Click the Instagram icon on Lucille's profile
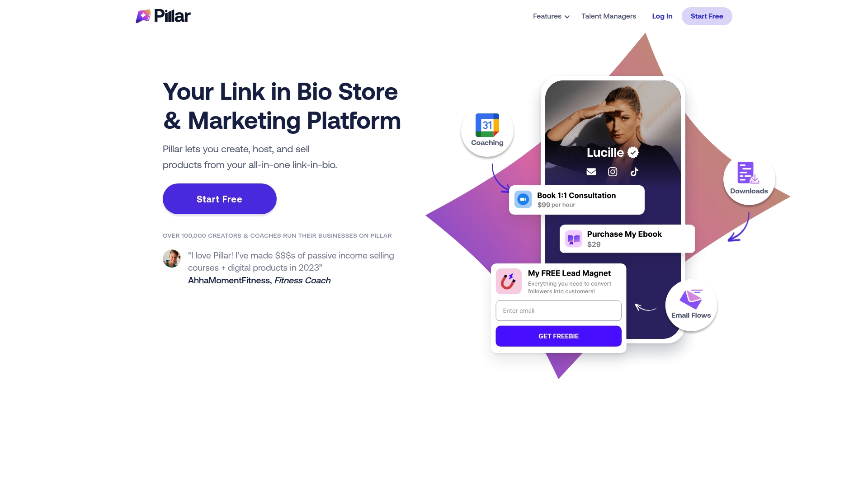 coord(612,172)
